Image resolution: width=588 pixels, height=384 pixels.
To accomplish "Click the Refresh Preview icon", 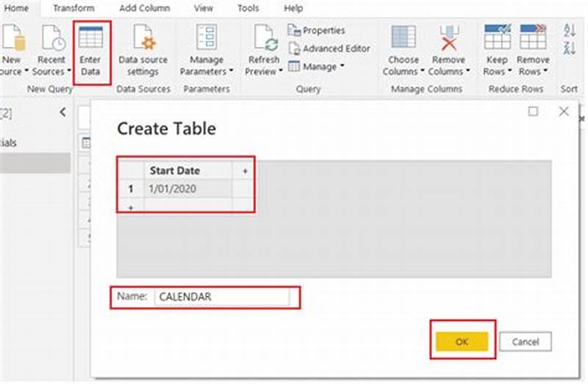I will point(265,37).
